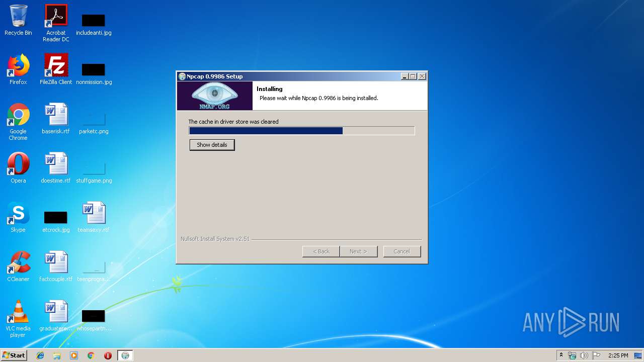
Task: Select graduatere... document icon
Action: click(56, 316)
